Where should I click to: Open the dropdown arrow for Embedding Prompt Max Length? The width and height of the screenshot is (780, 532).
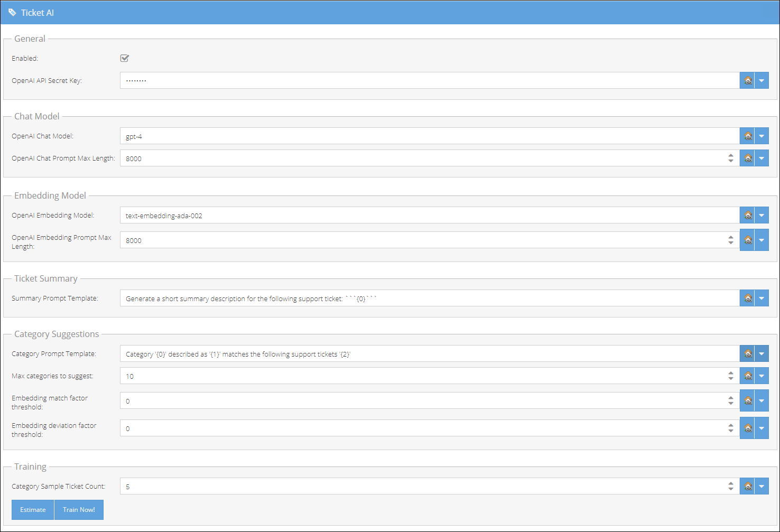(762, 240)
